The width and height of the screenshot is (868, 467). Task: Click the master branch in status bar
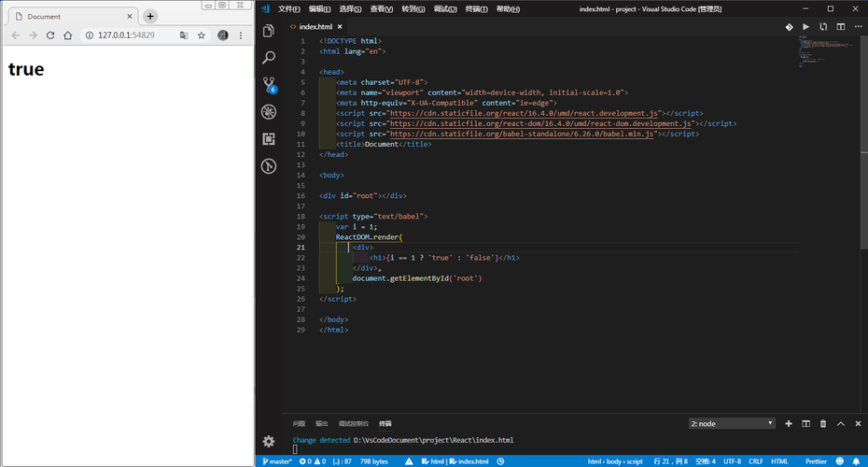point(277,461)
